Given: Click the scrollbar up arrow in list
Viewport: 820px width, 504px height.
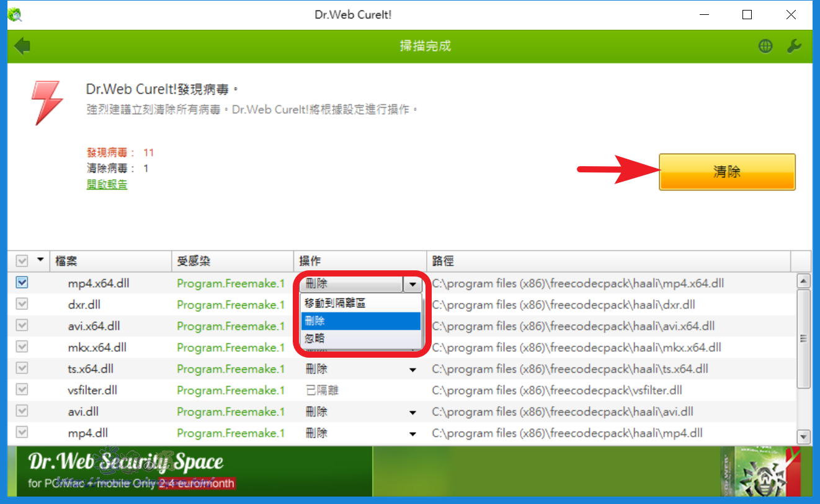Looking at the screenshot, I should coord(804,281).
